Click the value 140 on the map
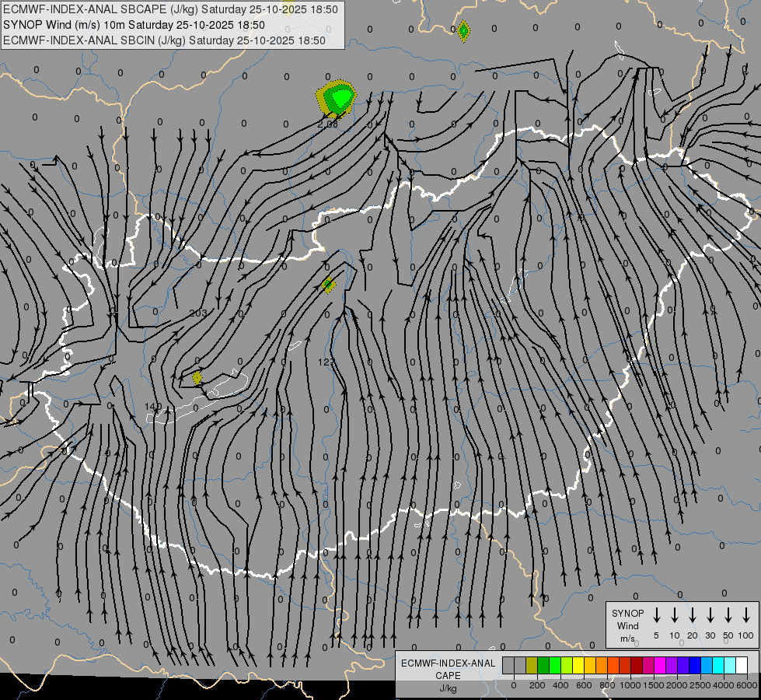Image resolution: width=761 pixels, height=700 pixels. [153, 406]
